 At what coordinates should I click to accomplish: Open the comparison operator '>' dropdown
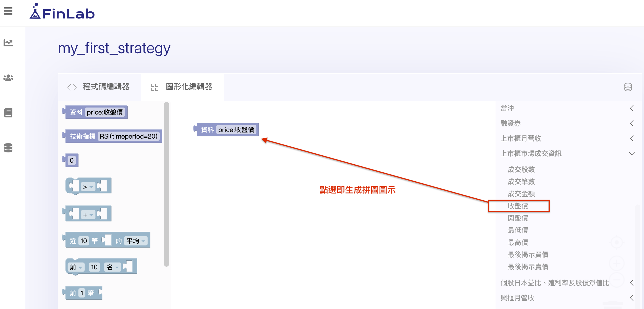(x=88, y=187)
